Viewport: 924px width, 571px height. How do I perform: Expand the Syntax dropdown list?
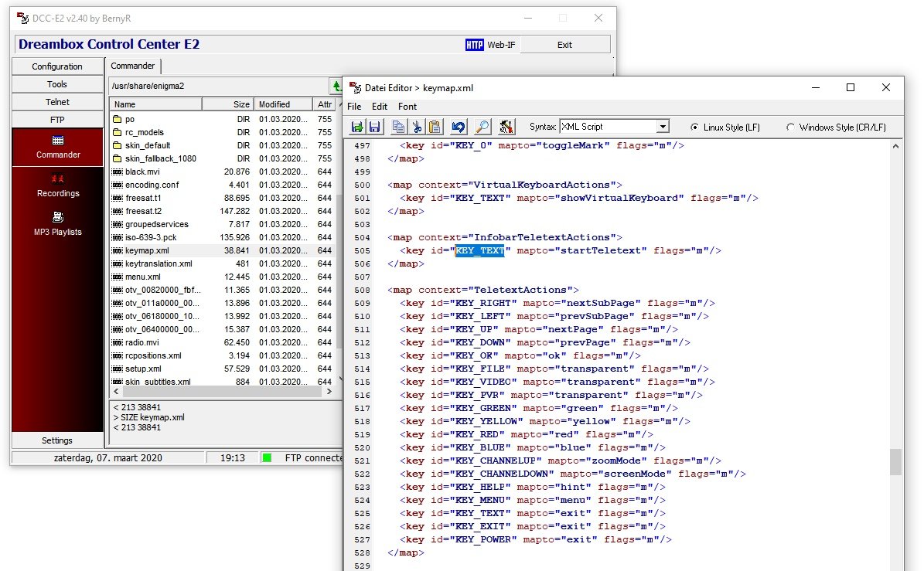663,127
